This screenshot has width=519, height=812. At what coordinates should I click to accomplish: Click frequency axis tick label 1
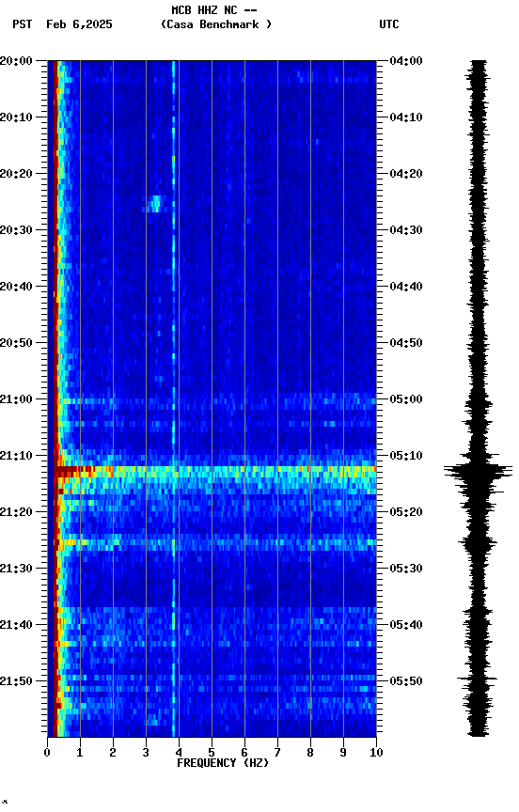(80, 753)
